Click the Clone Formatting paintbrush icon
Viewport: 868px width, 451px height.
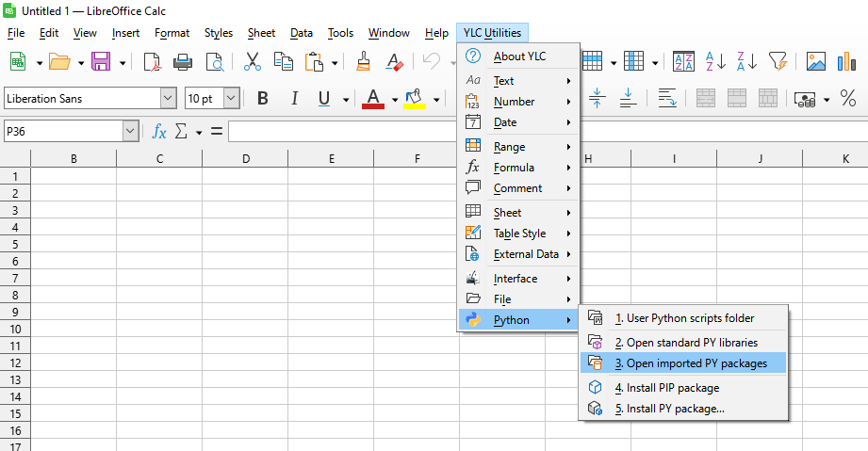tap(363, 62)
